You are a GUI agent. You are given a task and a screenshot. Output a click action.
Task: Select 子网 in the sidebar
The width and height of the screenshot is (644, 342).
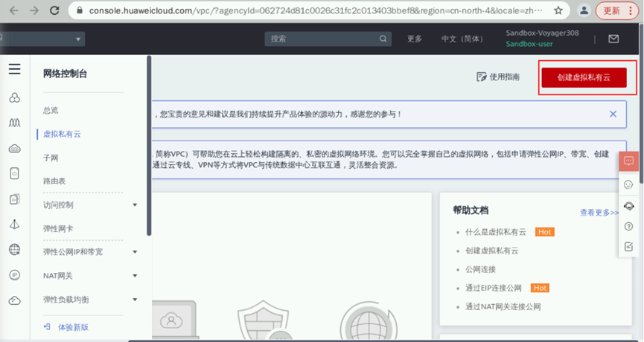(x=51, y=158)
